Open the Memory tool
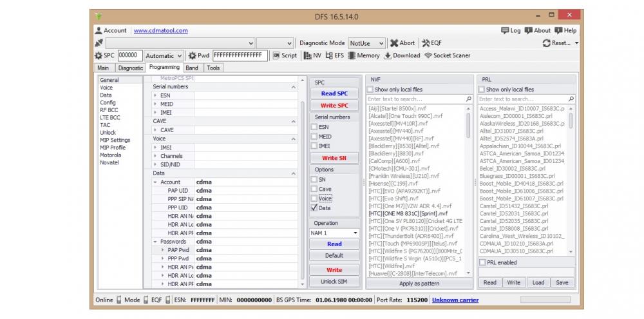644x319 pixels. (364, 55)
